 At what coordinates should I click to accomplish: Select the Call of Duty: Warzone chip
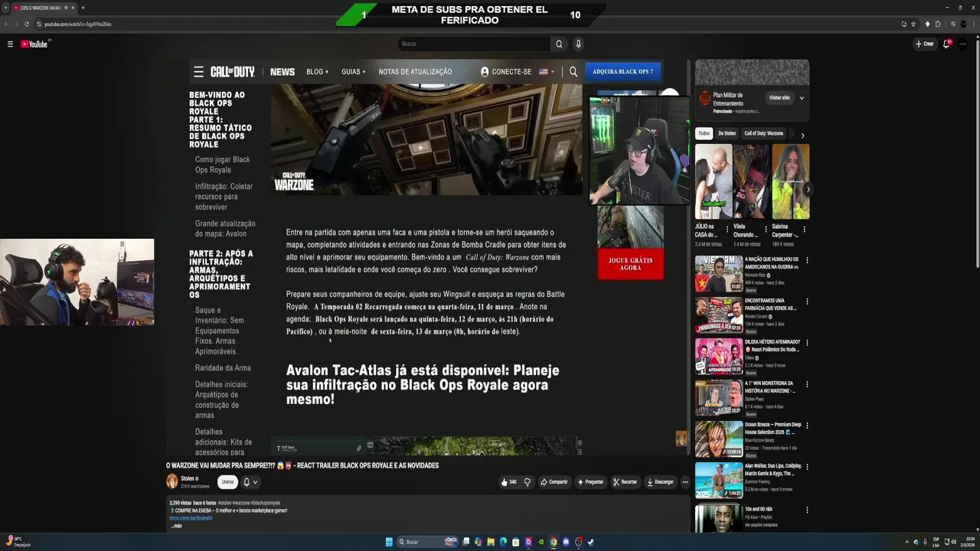[764, 133]
